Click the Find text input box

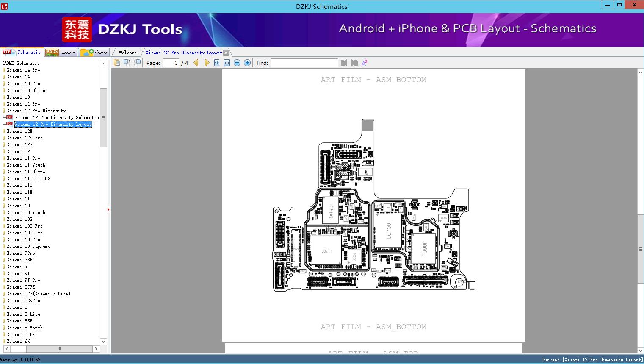pos(304,63)
